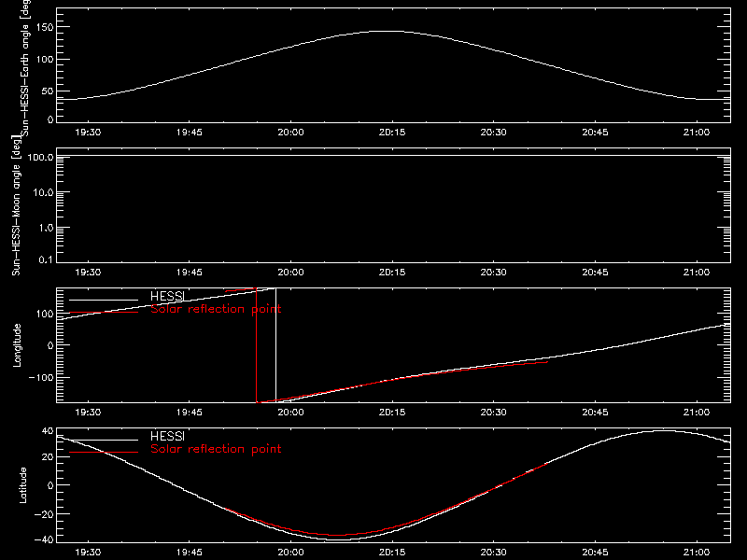The height and width of the screenshot is (560, 747).
Task: Click 21:00 time label under Latitude plot
Action: [x=697, y=553]
